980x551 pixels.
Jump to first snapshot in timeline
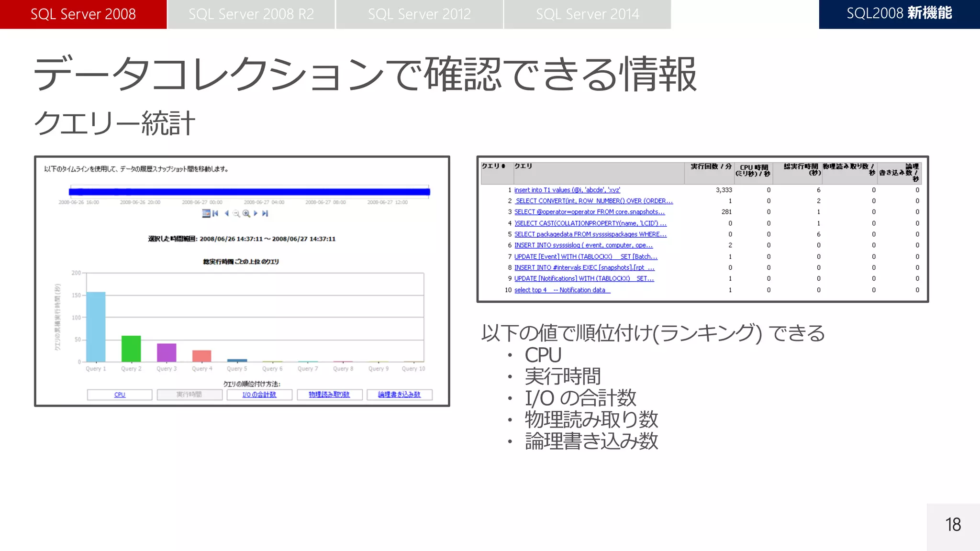tap(216, 213)
